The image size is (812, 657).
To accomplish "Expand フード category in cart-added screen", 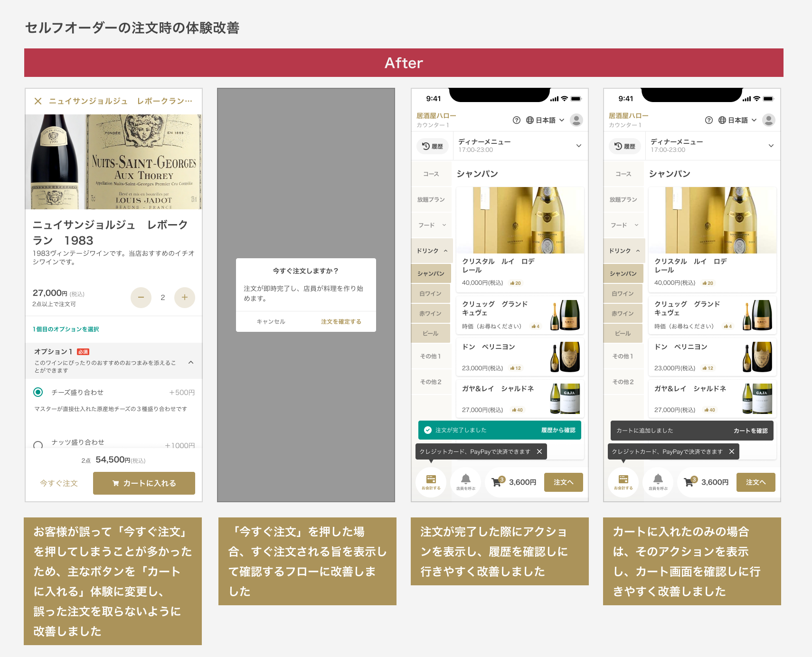I will point(624,225).
